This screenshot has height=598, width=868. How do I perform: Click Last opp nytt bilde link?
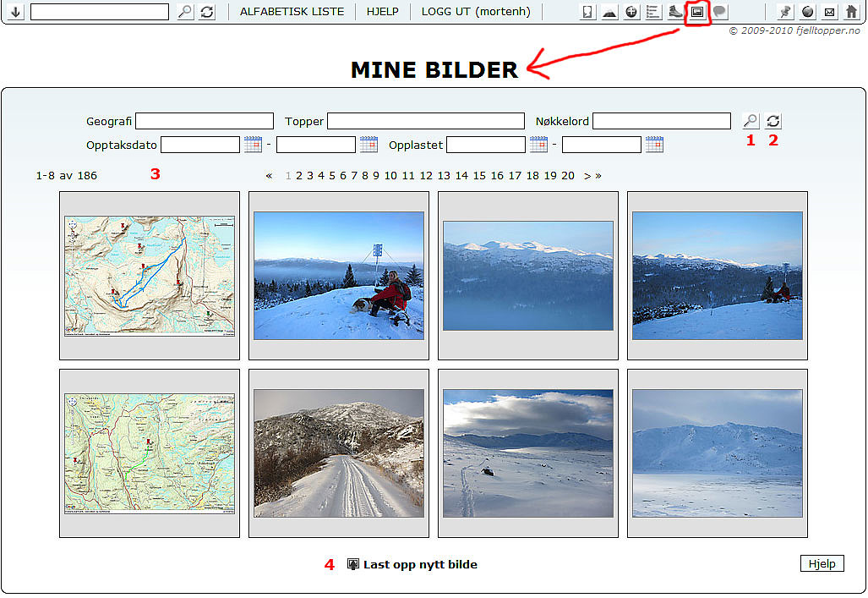(420, 564)
